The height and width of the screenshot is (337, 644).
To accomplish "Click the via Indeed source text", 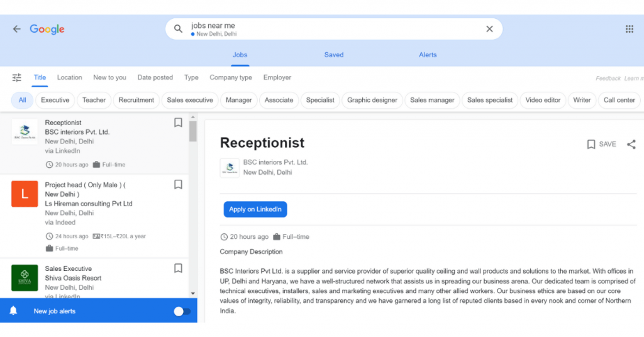I will point(60,223).
